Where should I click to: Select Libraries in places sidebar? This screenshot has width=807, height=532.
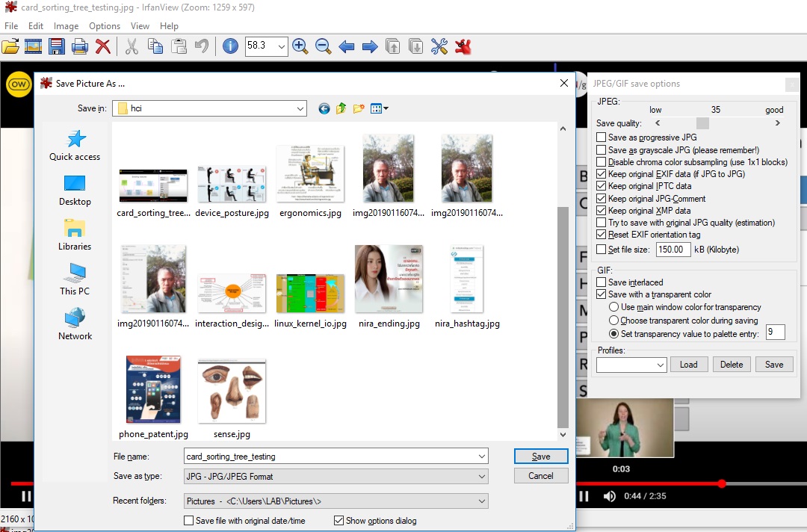click(75, 235)
